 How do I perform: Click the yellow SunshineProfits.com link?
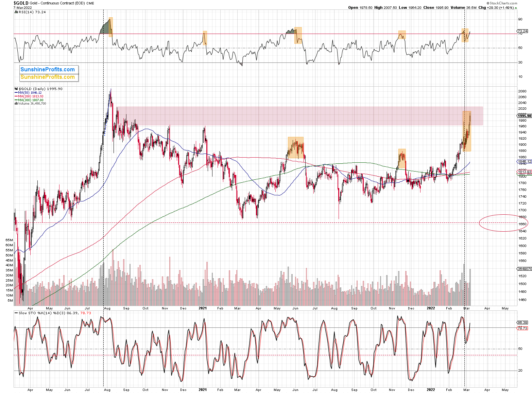48,77
